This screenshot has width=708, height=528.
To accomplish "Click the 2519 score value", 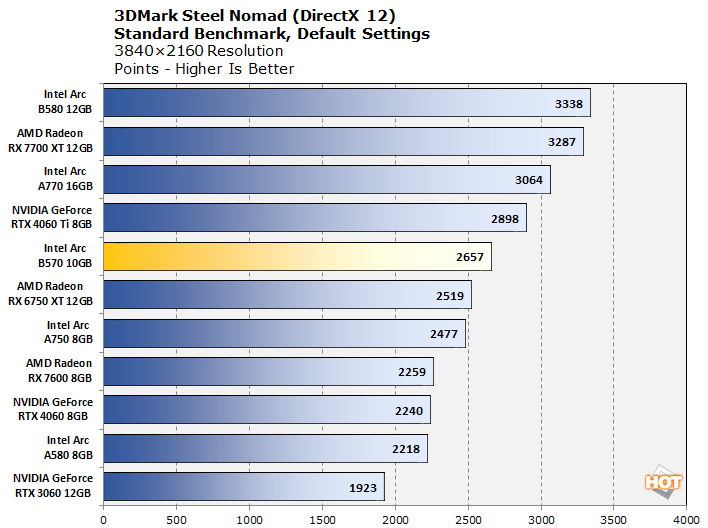I will pyautogui.click(x=450, y=296).
